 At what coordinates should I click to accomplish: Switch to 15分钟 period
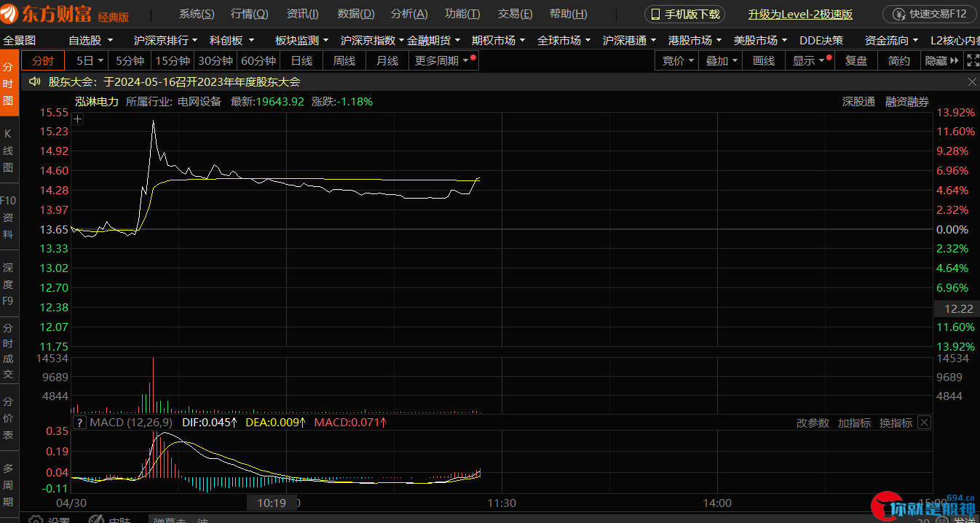173,60
